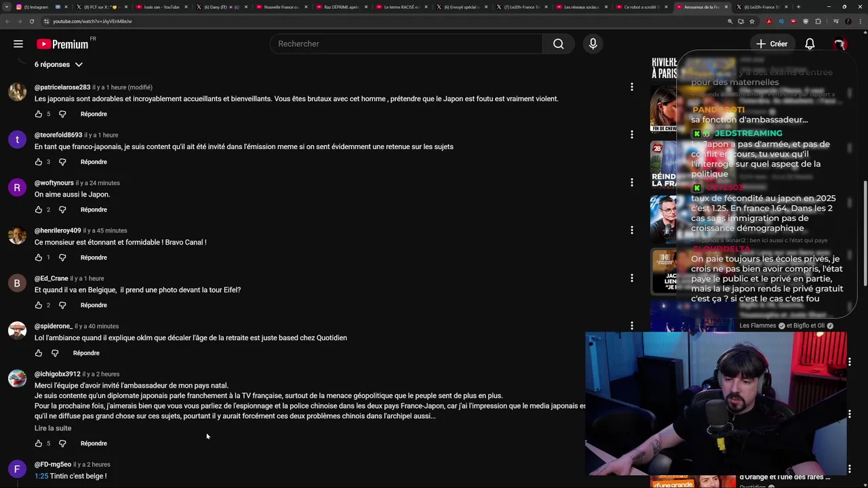Image resolution: width=868 pixels, height=488 pixels.
Task: Open the browser extensions puzzle icon
Action: [x=818, y=21]
